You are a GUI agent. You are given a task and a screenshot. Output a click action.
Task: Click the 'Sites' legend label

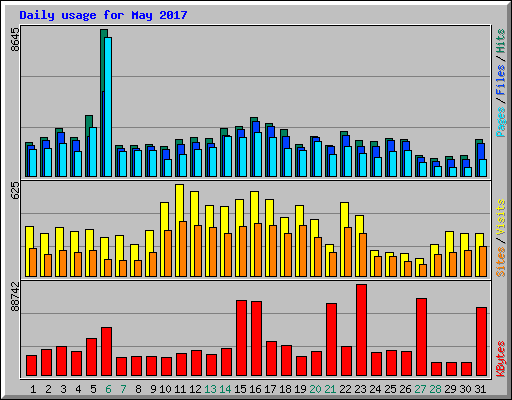click(500, 262)
